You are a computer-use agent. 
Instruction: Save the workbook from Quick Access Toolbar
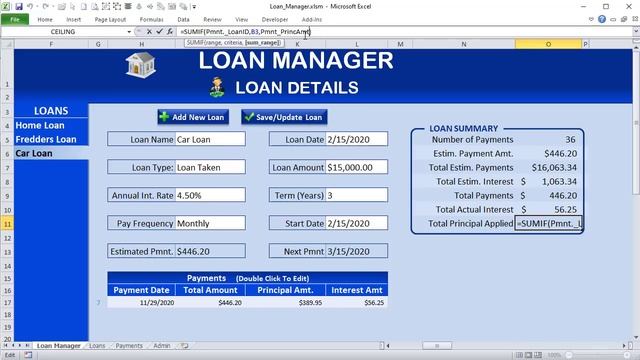[19, 7]
